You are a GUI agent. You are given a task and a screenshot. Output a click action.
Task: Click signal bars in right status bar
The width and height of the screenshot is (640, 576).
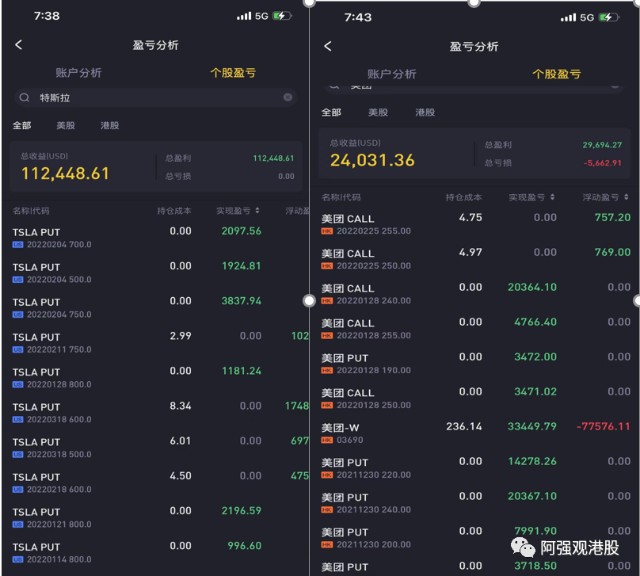568,18
